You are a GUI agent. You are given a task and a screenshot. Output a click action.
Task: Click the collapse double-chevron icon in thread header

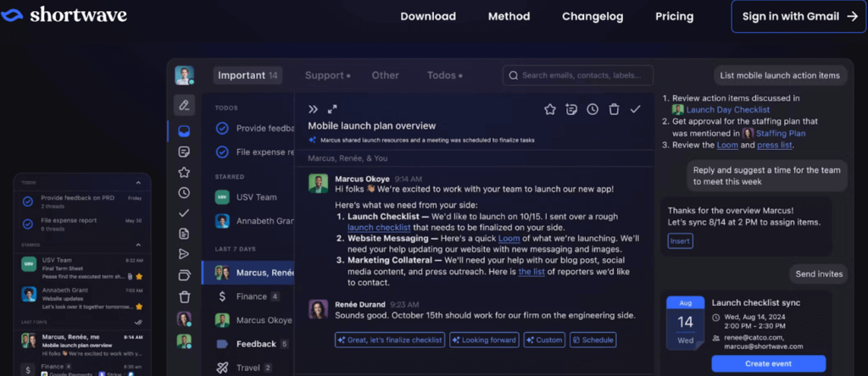coord(314,109)
